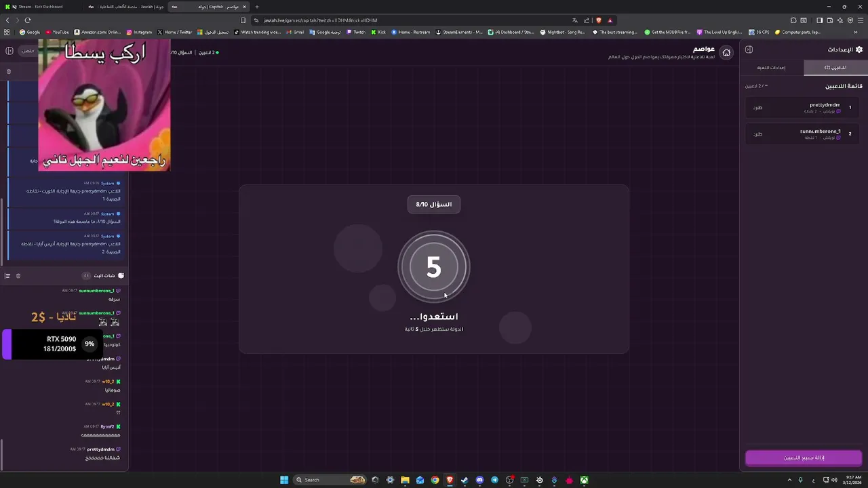Reload the page with the refresh icon
This screenshot has height=488, width=868.
coord(28,20)
